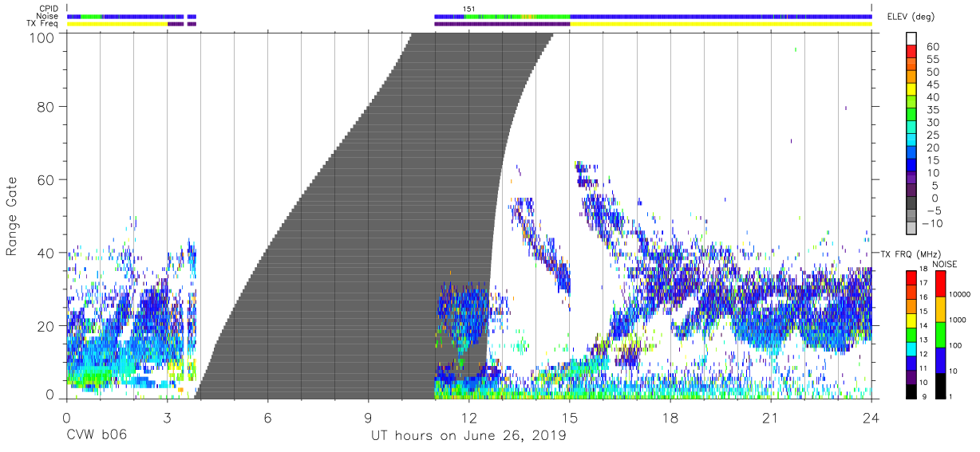The width and height of the screenshot is (980, 452).
Task: Click the '40' tick label on Range Gate axis
Action: coord(46,253)
